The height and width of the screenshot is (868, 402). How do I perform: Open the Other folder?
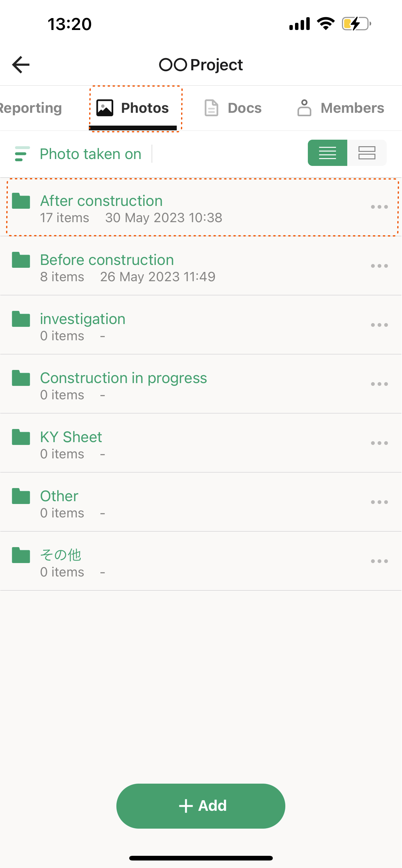(x=59, y=496)
